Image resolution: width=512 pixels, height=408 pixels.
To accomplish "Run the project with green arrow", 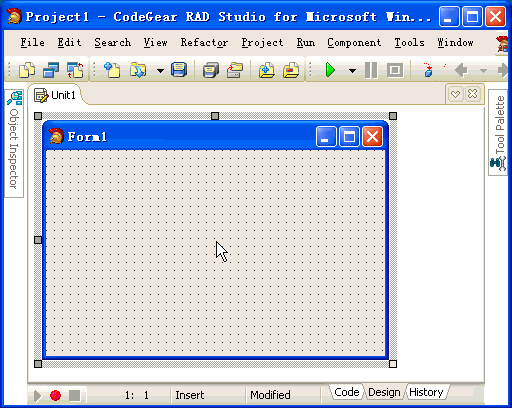I will click(x=330, y=70).
